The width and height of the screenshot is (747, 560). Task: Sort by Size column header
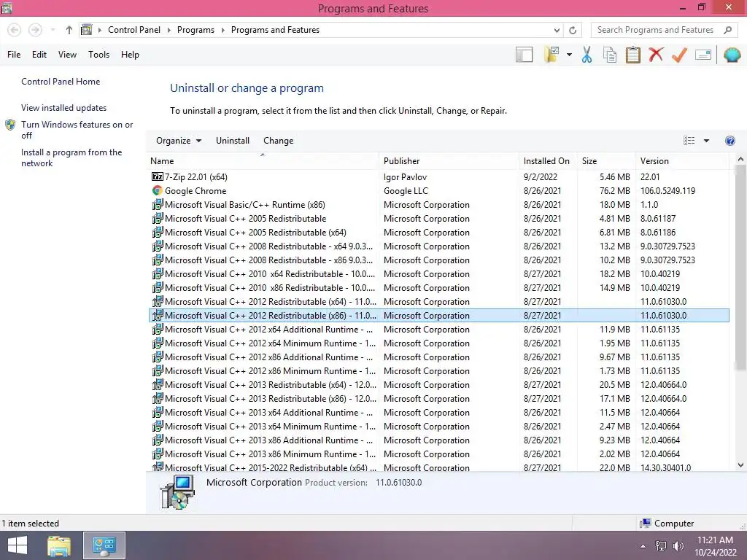pos(606,161)
